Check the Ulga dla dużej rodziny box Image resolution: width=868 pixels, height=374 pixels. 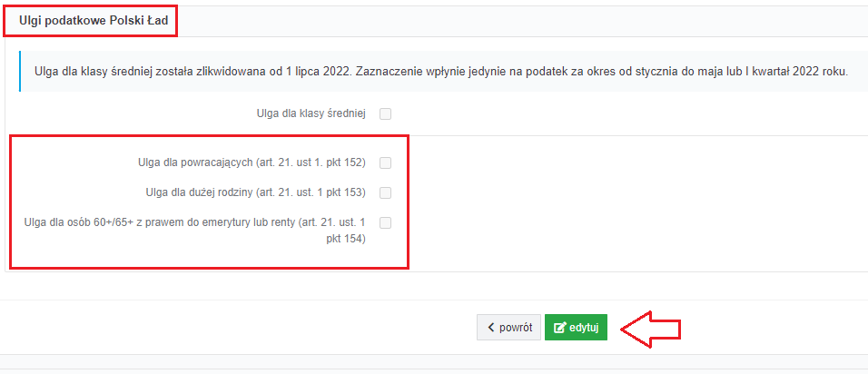pos(385,192)
